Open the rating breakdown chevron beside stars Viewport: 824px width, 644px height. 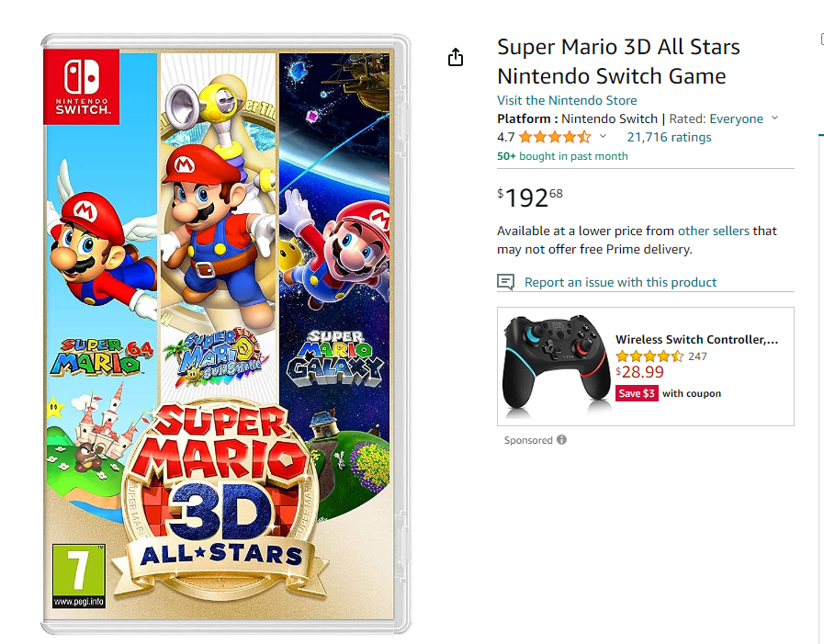pos(603,137)
